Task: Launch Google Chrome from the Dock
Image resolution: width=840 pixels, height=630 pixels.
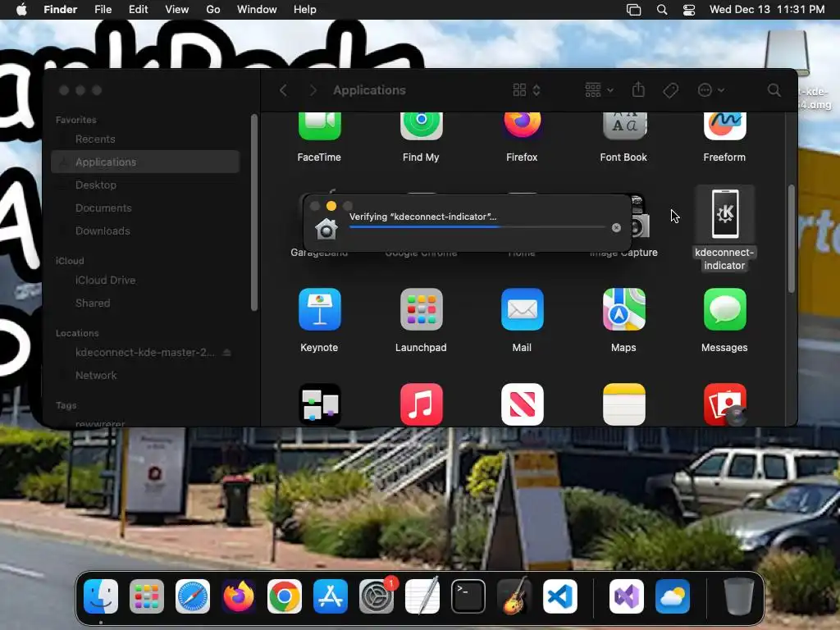Action: (285, 596)
